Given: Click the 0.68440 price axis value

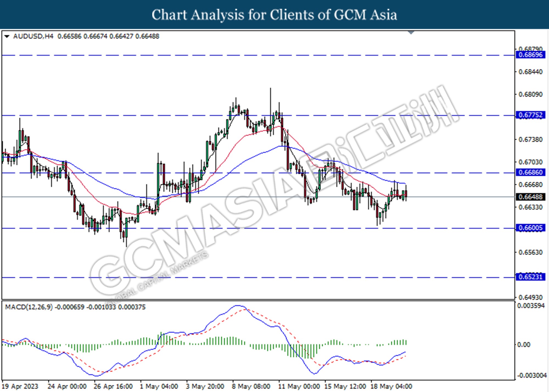Looking at the screenshot, I should coord(530,72).
